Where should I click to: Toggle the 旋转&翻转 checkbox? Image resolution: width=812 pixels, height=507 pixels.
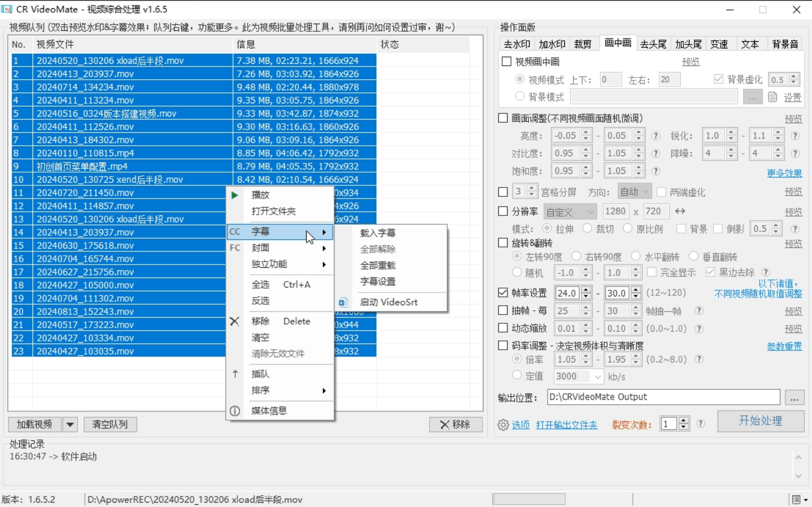pos(503,243)
